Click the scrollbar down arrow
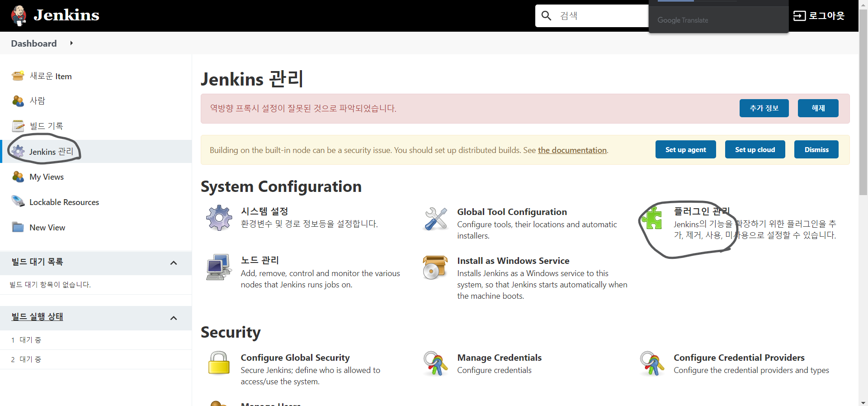The image size is (868, 406). 863,402
